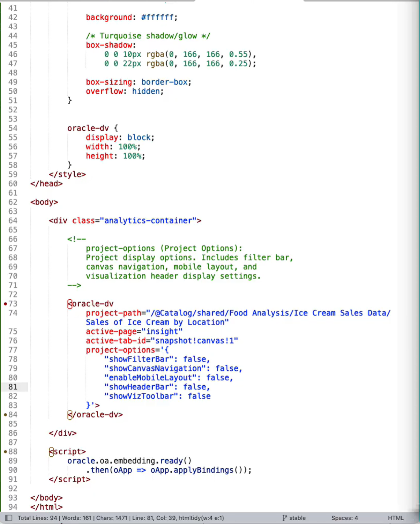The width and height of the screenshot is (420, 524).
Task: Click the highlighted bracket of <oracle-dv on line 73
Action: click(x=70, y=304)
